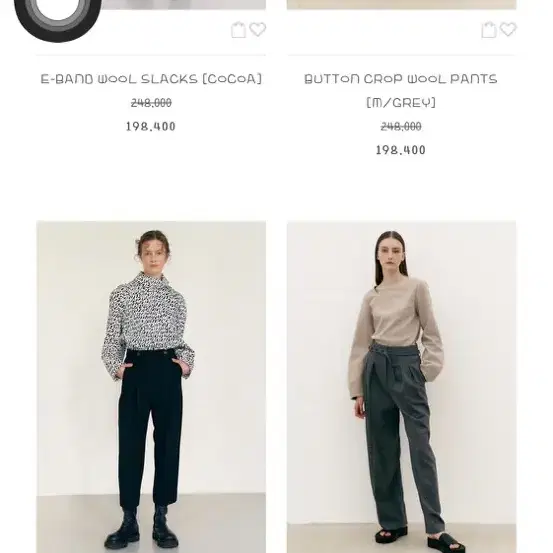Viewport: 553px width, 553px height.
Task: Open E-BAND WOOL SLACKS [COCOA] product title
Action: 151,79
